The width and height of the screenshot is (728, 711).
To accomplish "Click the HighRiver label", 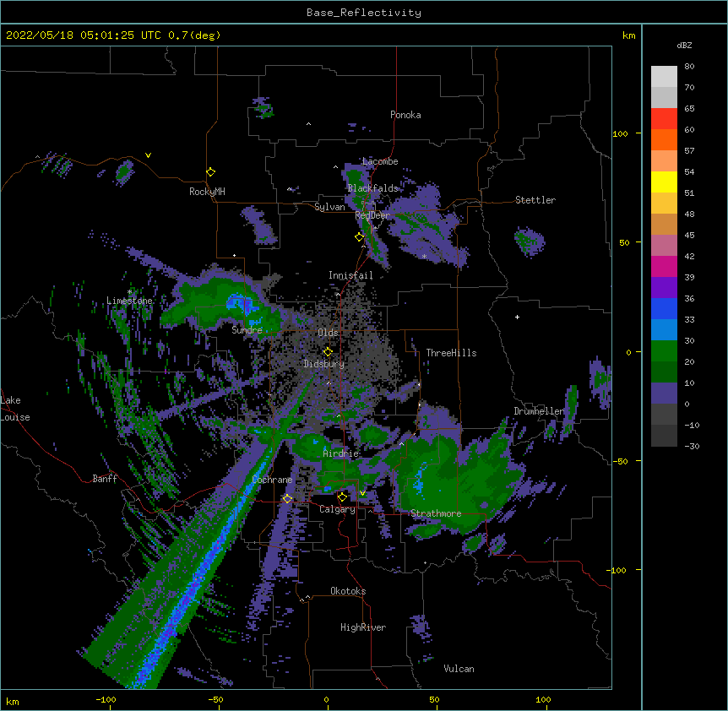I will 363,627.
